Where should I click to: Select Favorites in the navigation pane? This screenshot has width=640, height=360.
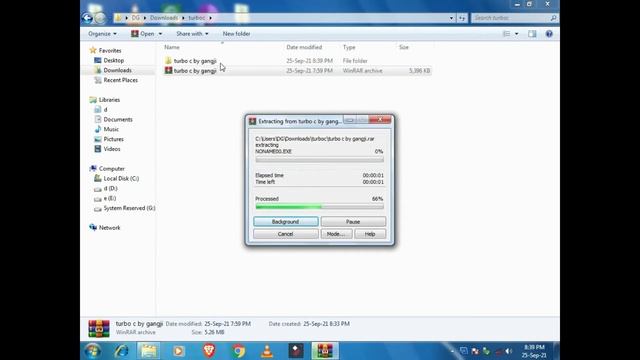110,51
